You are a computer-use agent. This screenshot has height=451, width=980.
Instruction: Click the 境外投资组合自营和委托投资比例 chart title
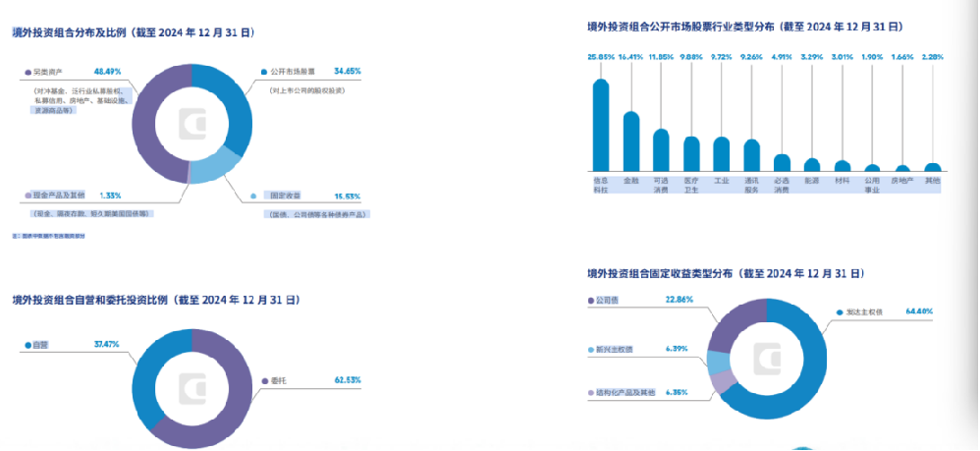click(x=155, y=299)
